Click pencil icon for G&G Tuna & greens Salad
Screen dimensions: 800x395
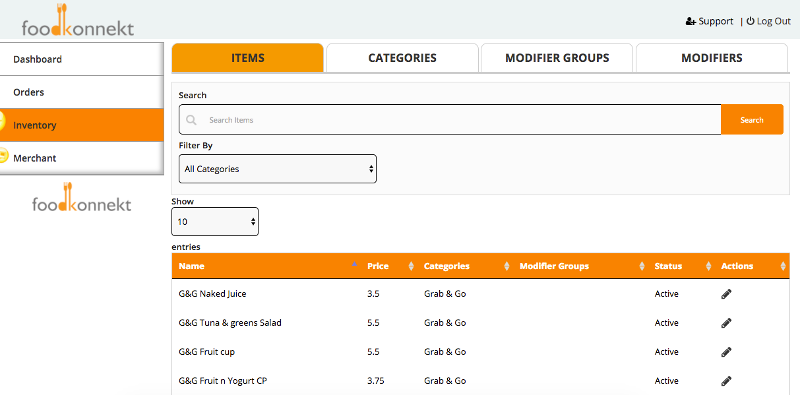coord(726,323)
